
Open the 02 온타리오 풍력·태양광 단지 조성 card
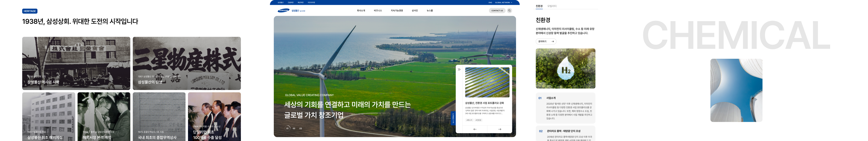pos(565,134)
